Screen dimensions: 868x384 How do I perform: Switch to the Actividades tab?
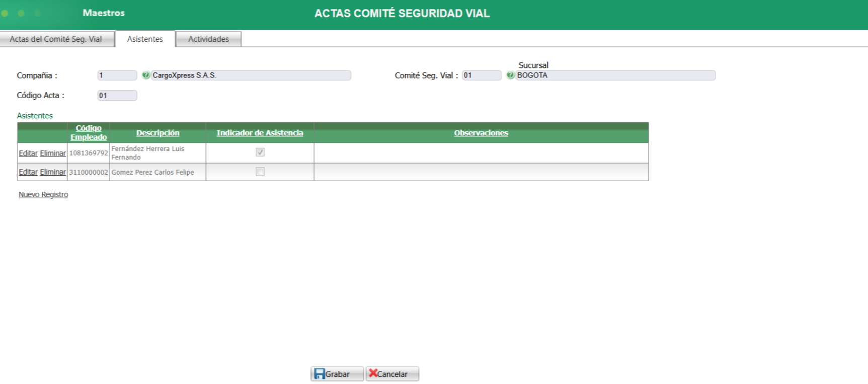coord(208,39)
